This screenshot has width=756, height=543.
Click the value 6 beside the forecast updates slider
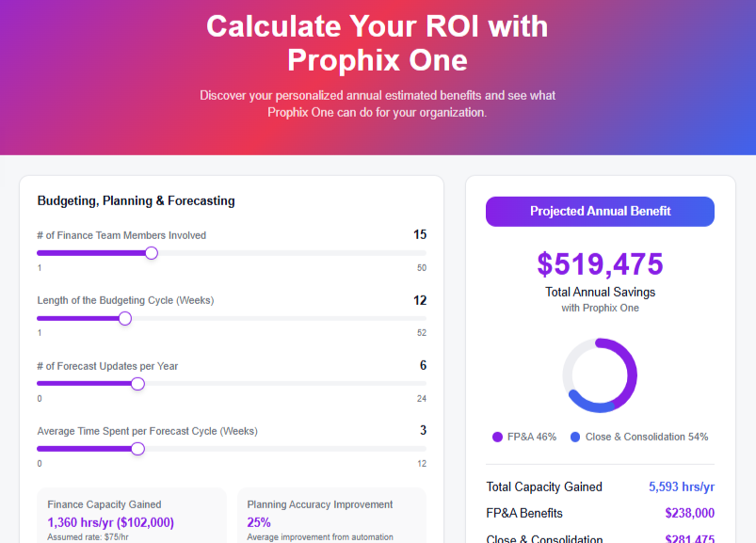[423, 365]
